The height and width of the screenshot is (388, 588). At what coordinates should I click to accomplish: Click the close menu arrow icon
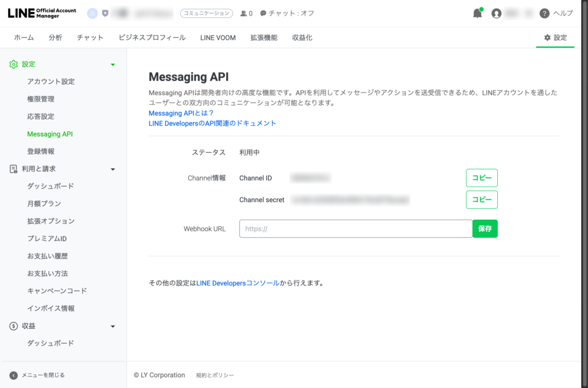coord(14,375)
